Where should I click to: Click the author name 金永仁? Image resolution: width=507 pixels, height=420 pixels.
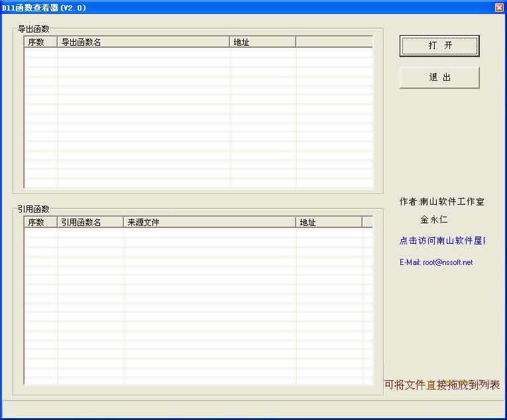[433, 219]
